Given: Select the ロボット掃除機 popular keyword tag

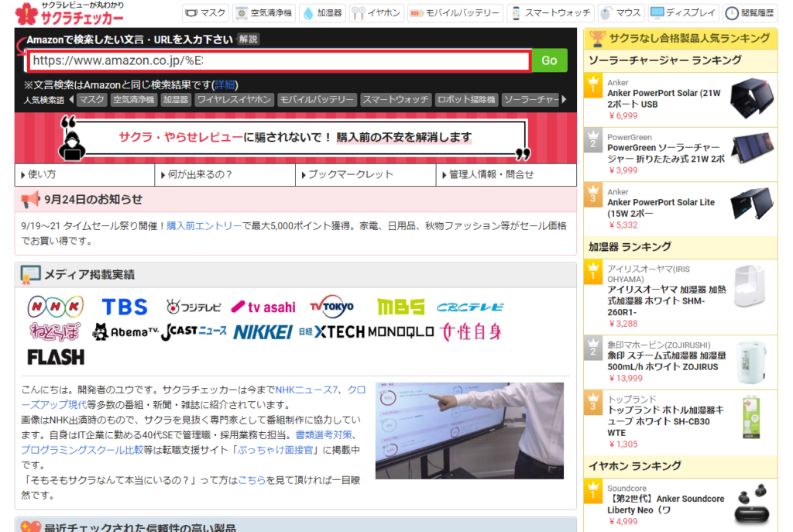Looking at the screenshot, I should 465,100.
